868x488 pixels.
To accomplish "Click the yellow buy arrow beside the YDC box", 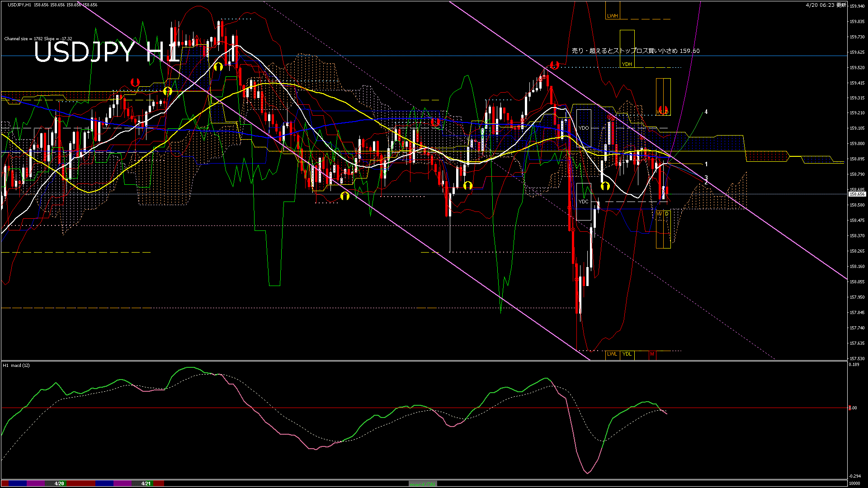I will (605, 186).
